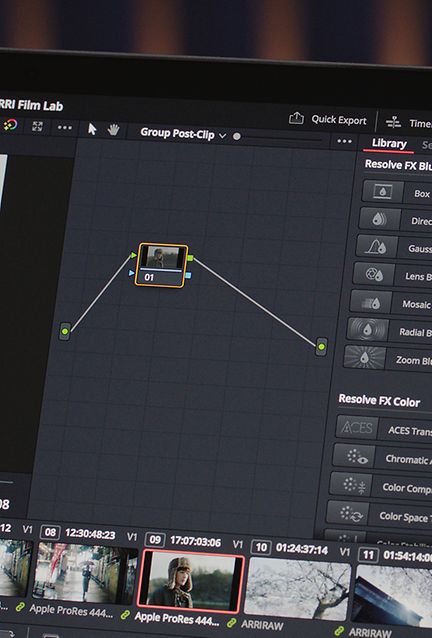Click clip number badge 08

pyautogui.click(x=50, y=532)
